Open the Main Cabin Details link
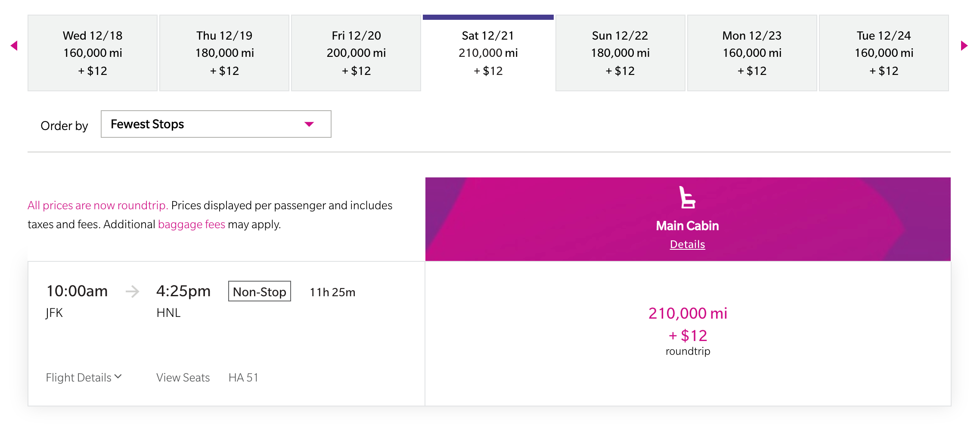This screenshot has width=980, height=428. pos(687,245)
